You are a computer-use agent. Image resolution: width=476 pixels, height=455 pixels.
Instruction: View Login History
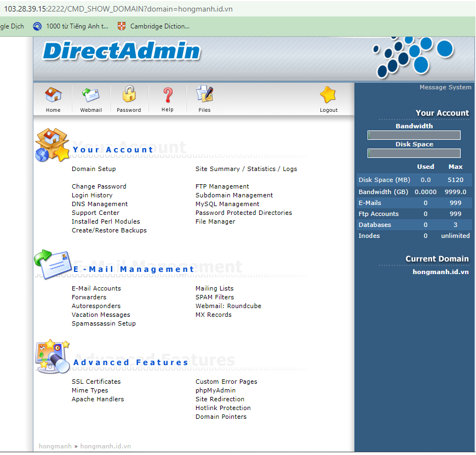pos(92,195)
